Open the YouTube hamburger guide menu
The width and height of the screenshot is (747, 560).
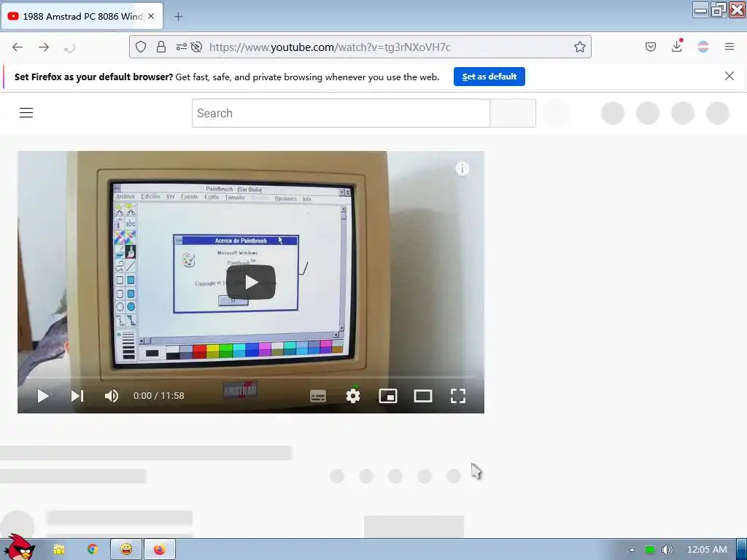(x=26, y=113)
